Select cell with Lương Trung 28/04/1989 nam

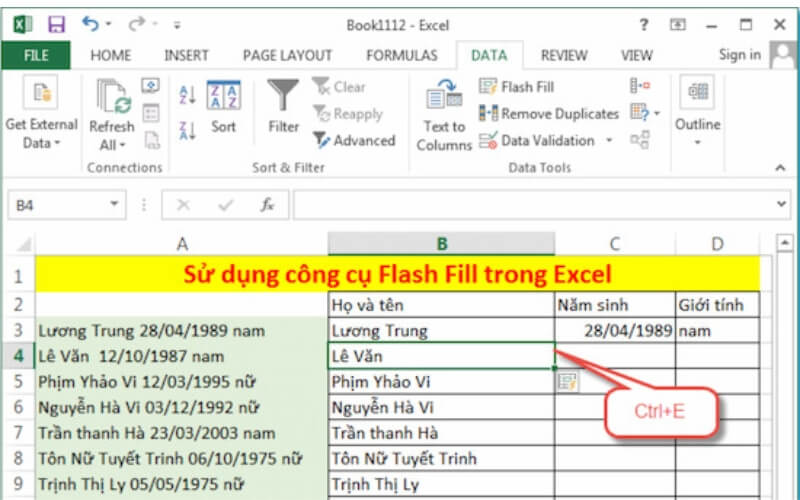point(181,331)
